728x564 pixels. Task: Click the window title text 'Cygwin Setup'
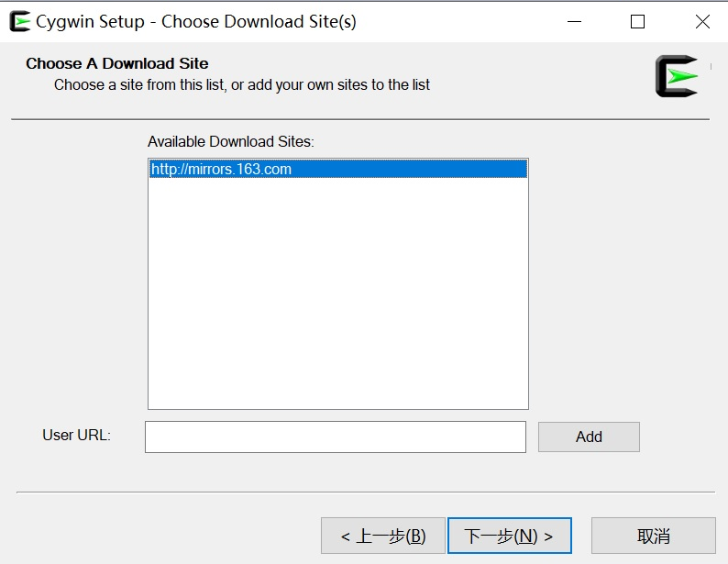pos(90,22)
